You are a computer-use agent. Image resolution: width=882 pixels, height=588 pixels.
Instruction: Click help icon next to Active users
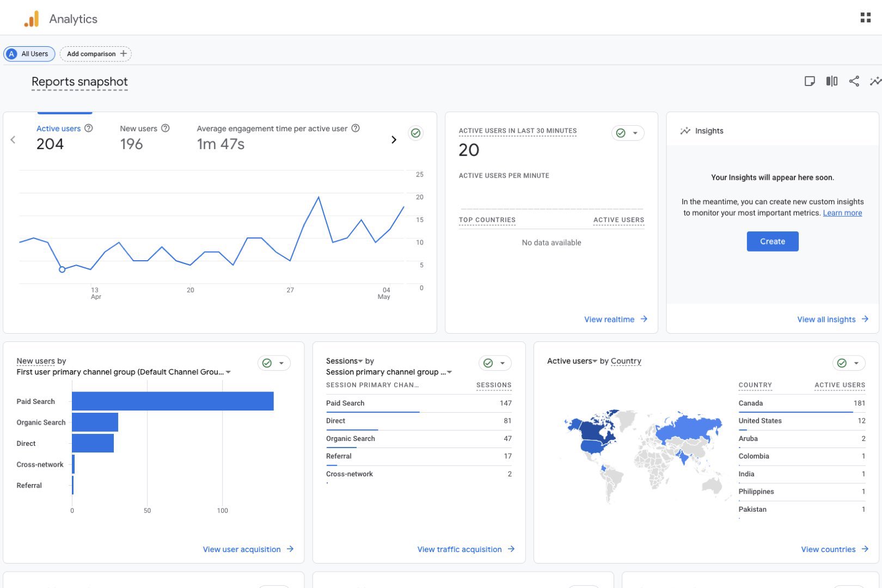tap(89, 128)
